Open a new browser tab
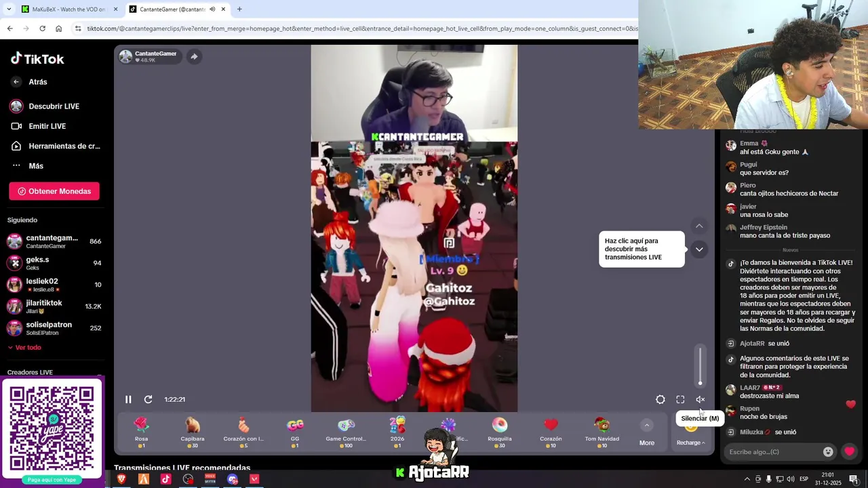The height and width of the screenshot is (488, 868). [x=239, y=9]
